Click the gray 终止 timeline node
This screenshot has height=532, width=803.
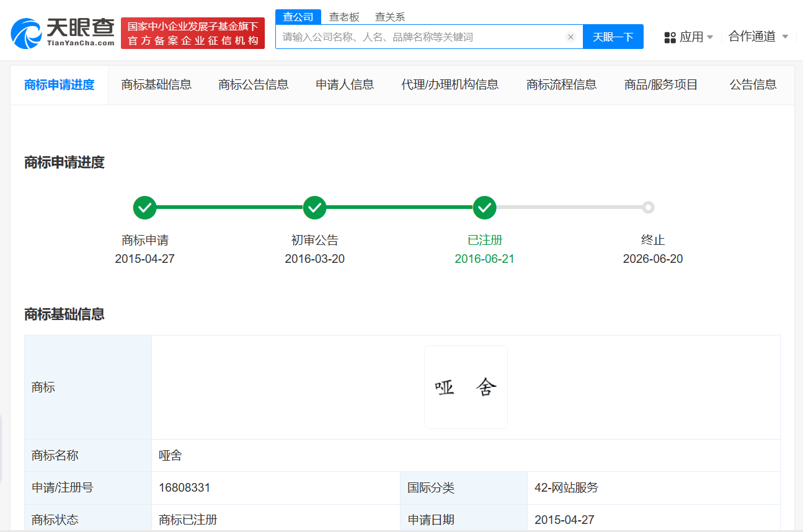(649, 207)
